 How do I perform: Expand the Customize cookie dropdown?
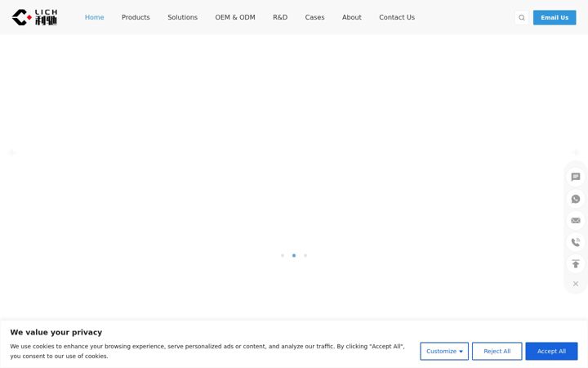pyautogui.click(x=444, y=351)
